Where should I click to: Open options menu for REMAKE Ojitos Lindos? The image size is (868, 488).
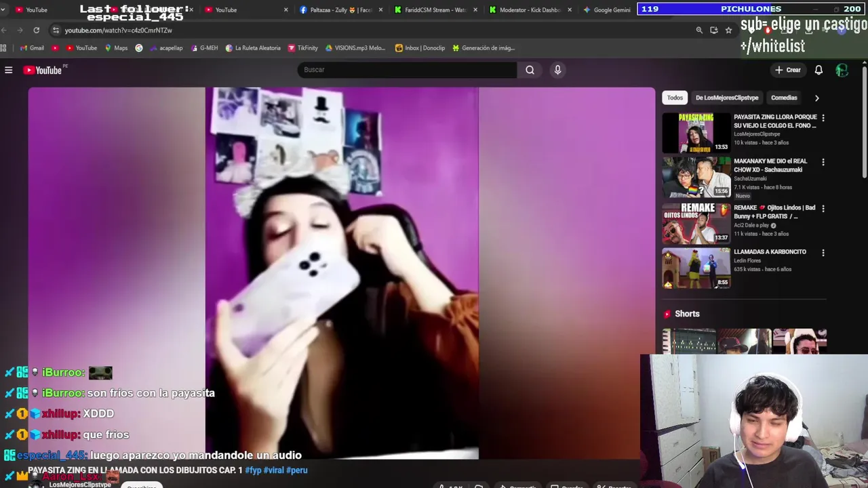pyautogui.click(x=823, y=209)
